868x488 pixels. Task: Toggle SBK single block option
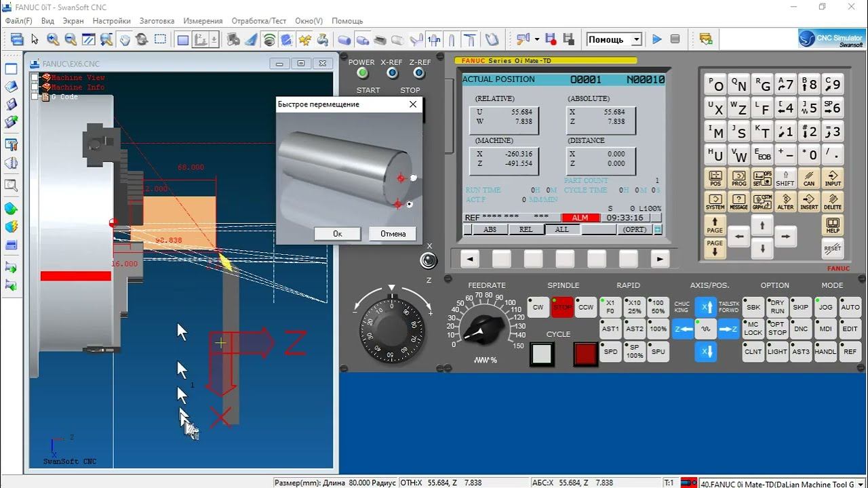coord(753,307)
